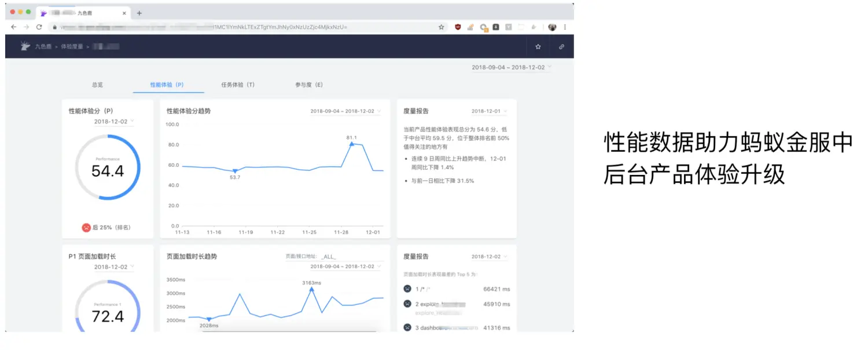868x350 pixels.
Task: Click the 页面加载时长趋势 chart title
Action: 192,256
